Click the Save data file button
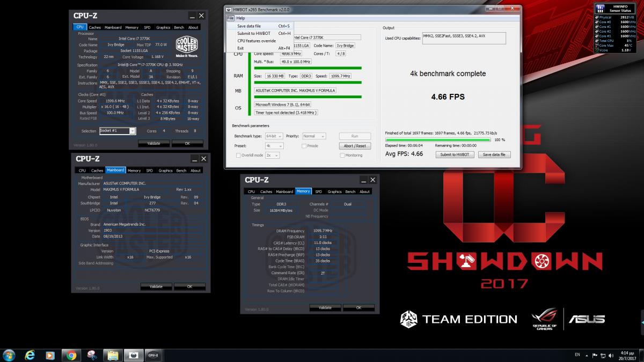 coord(494,154)
